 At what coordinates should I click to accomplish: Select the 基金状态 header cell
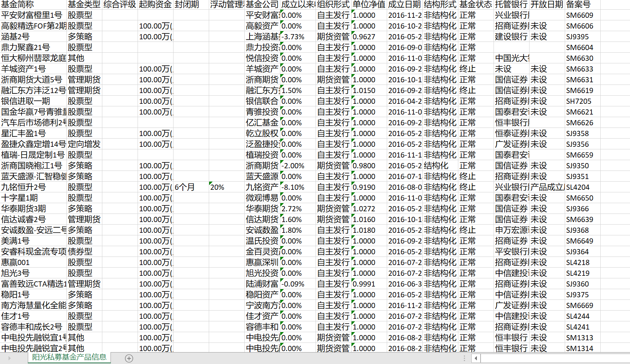coord(476,4)
